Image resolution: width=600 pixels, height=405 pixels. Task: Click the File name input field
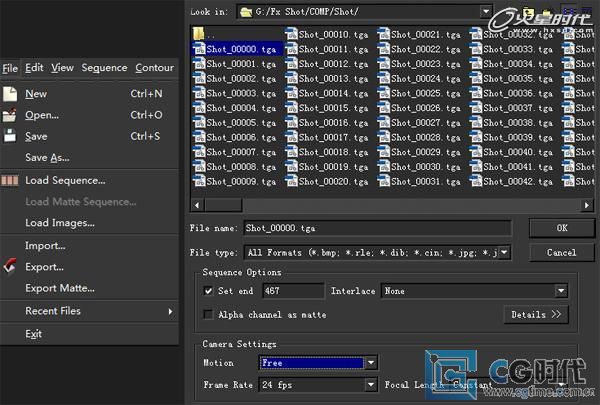point(377,228)
